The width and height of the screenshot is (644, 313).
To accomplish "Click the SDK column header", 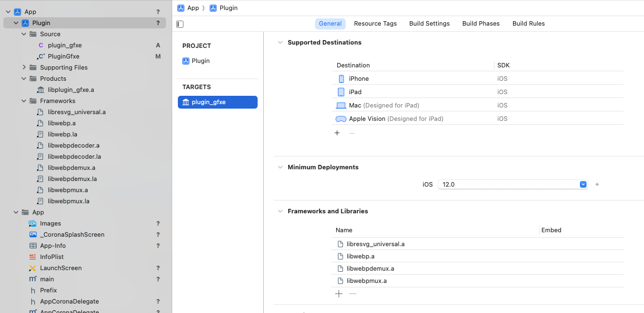I will pyautogui.click(x=503, y=65).
